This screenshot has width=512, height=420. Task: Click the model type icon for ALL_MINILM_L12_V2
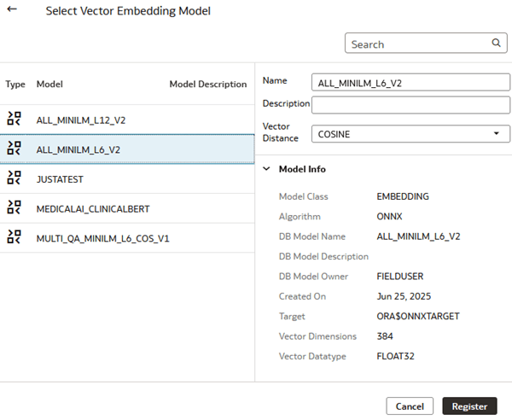(x=14, y=119)
